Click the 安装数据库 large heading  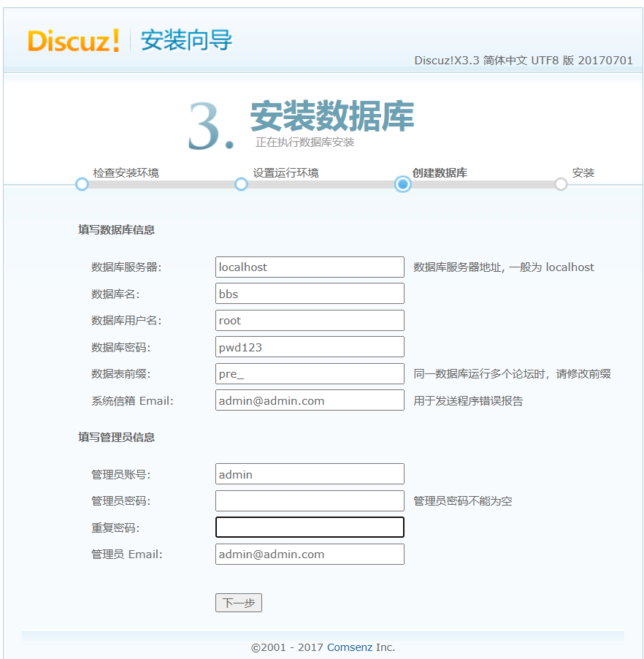332,115
